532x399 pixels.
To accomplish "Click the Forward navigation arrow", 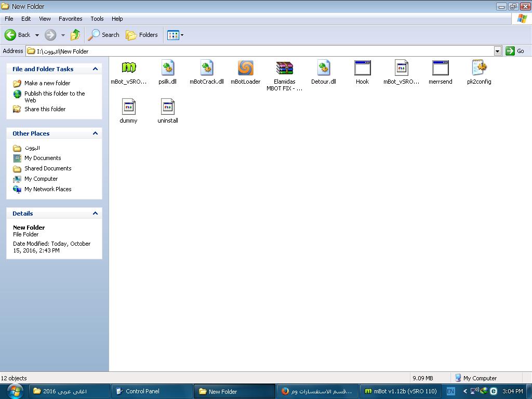I will tap(50, 35).
